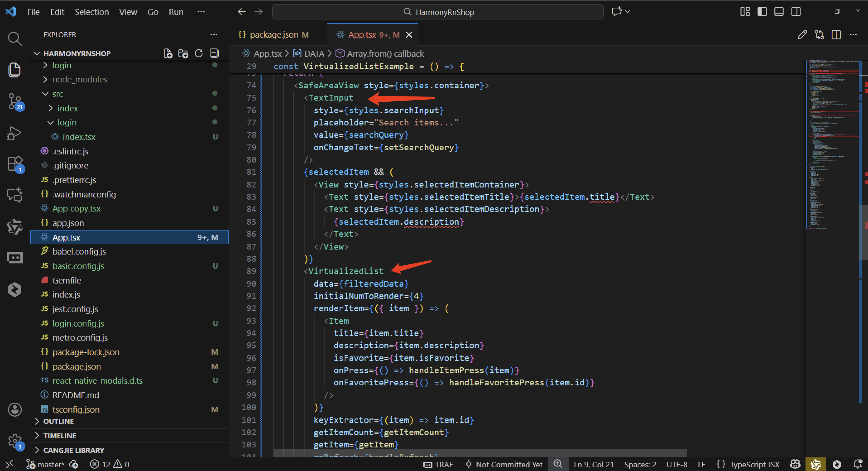Collapse the src folder
The width and height of the screenshot is (868, 471).
click(58, 94)
